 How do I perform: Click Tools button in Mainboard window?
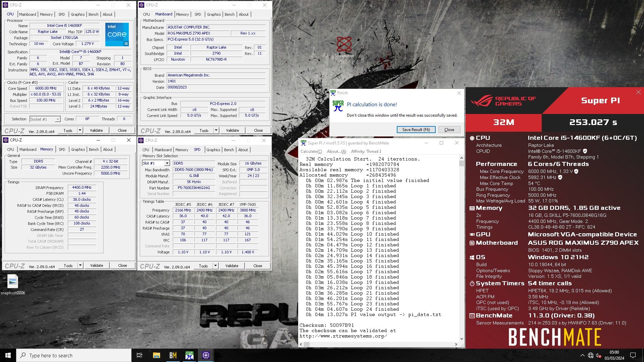click(204, 130)
